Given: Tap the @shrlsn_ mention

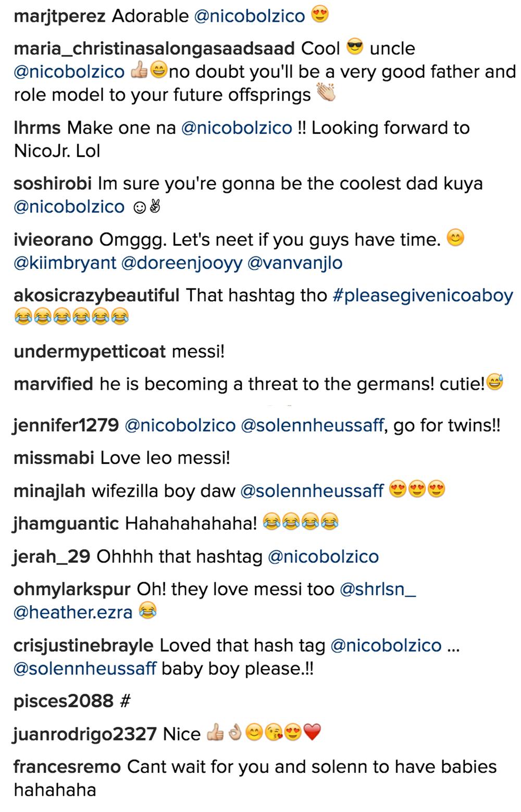Looking at the screenshot, I should 378,589.
